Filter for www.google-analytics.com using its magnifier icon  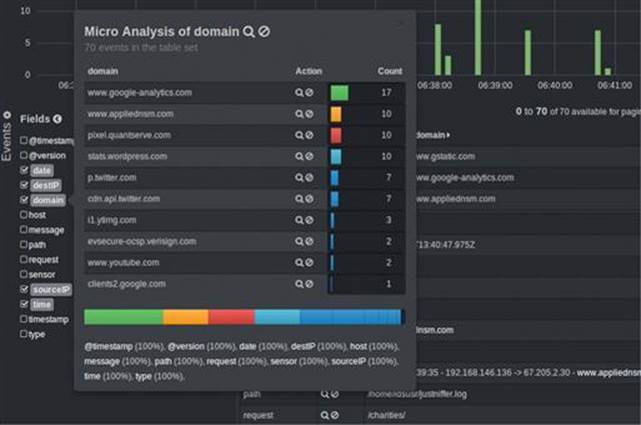299,92
